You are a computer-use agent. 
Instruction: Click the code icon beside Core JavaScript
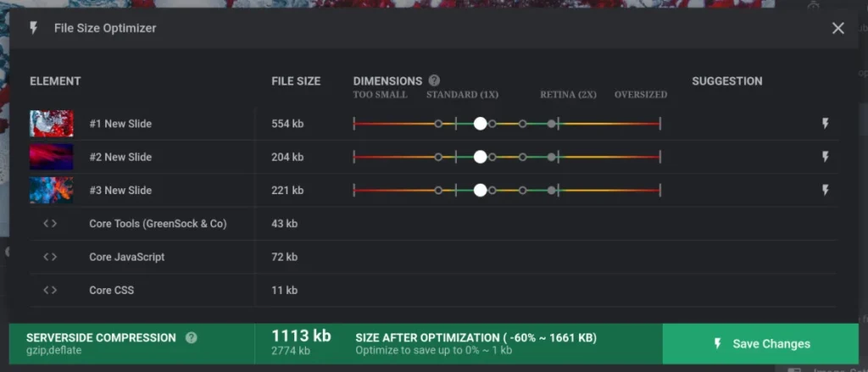50,257
